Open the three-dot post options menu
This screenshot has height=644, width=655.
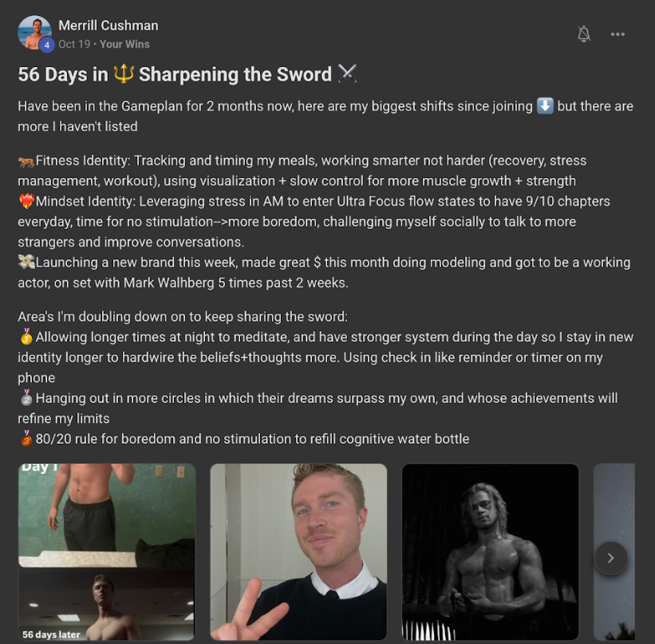point(618,34)
